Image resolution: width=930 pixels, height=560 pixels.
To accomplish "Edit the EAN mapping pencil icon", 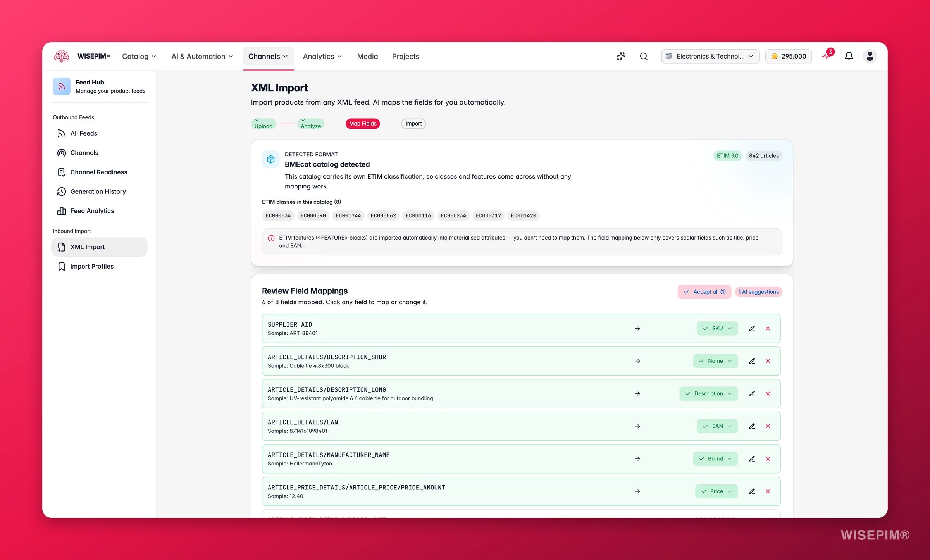I will pos(752,426).
